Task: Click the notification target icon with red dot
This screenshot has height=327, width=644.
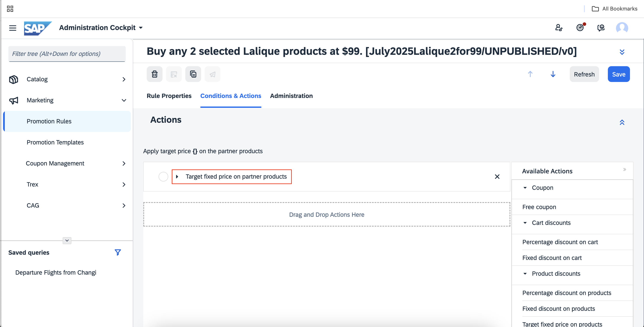Action: coord(580,27)
